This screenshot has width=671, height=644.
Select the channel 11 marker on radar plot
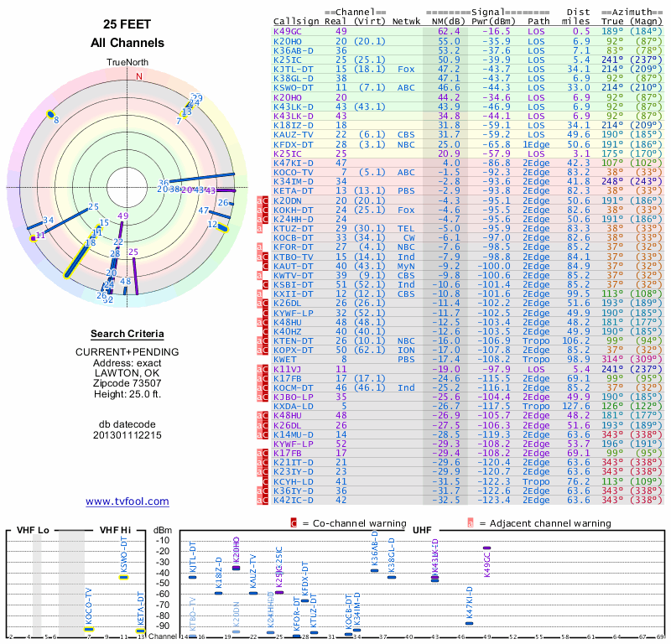pyautogui.click(x=33, y=238)
